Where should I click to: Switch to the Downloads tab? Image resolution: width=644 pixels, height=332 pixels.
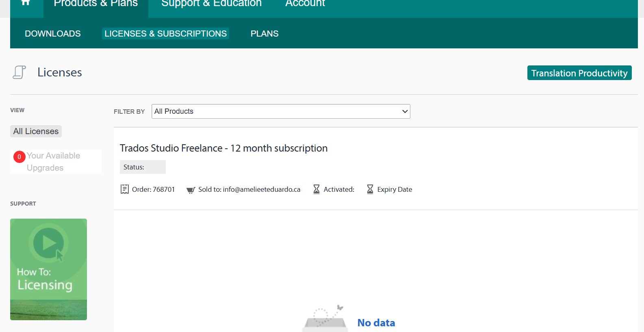pyautogui.click(x=53, y=34)
